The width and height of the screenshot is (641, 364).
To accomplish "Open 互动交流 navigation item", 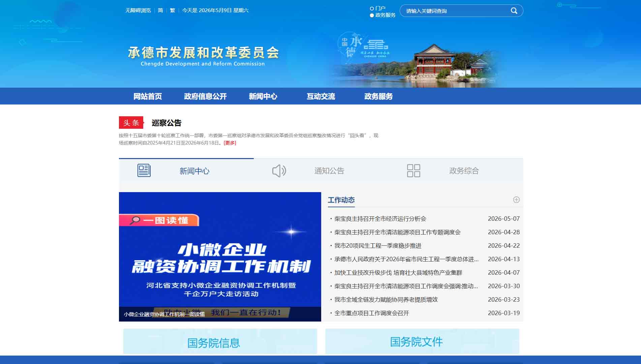I will click(321, 96).
